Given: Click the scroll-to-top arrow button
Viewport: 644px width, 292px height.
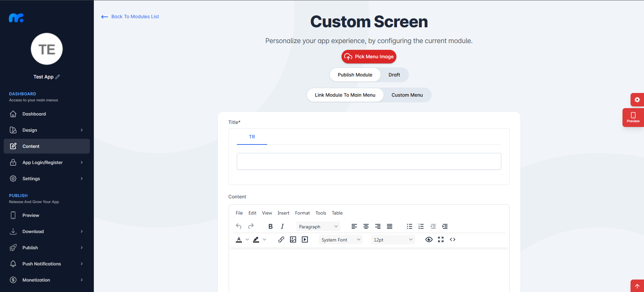Looking at the screenshot, I should click(637, 286).
